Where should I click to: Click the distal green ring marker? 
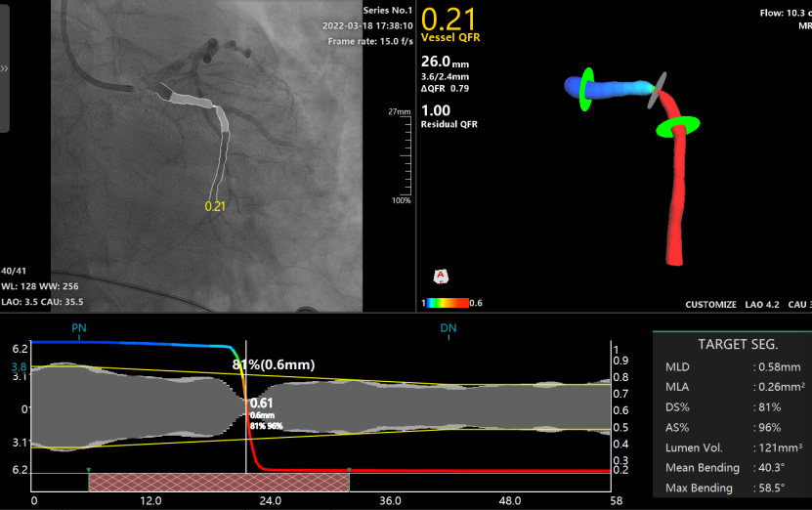click(x=678, y=126)
